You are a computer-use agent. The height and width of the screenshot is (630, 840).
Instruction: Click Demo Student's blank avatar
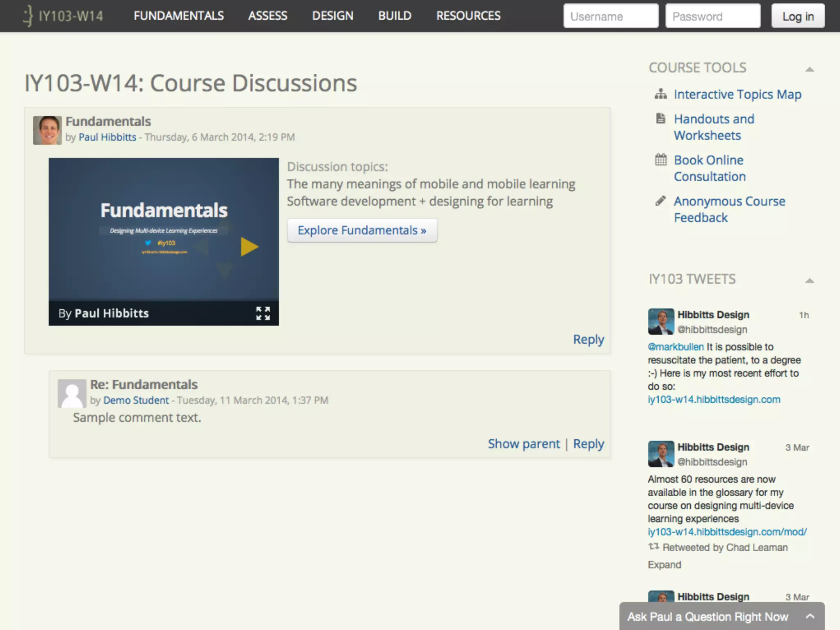[72, 393]
